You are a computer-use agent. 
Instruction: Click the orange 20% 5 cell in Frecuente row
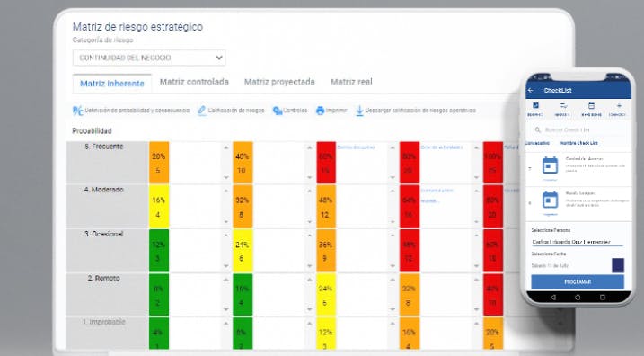click(159, 163)
